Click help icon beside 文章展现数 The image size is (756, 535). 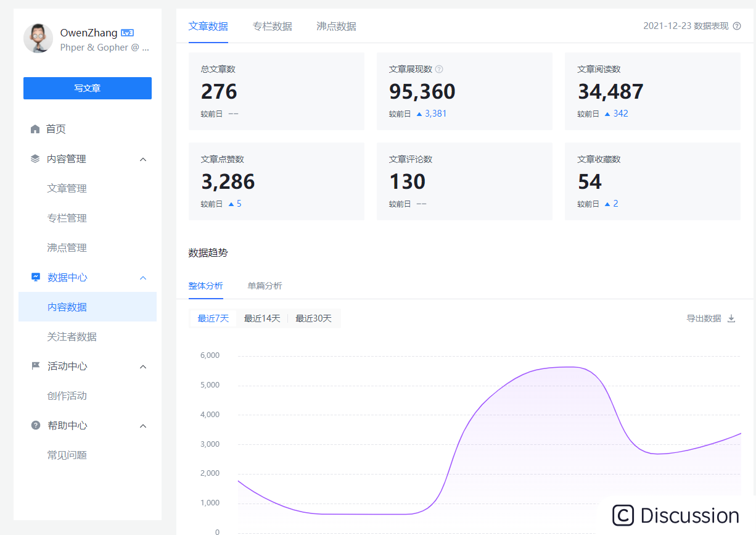coord(439,69)
